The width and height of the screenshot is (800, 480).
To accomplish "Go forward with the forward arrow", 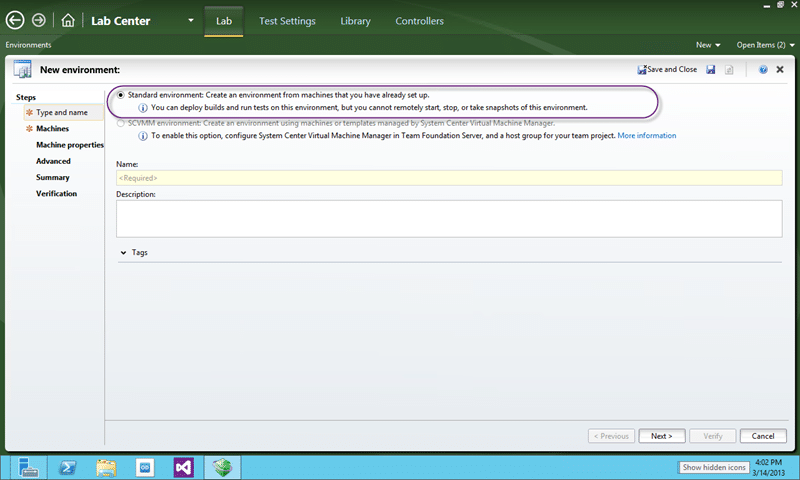I will pos(39,20).
